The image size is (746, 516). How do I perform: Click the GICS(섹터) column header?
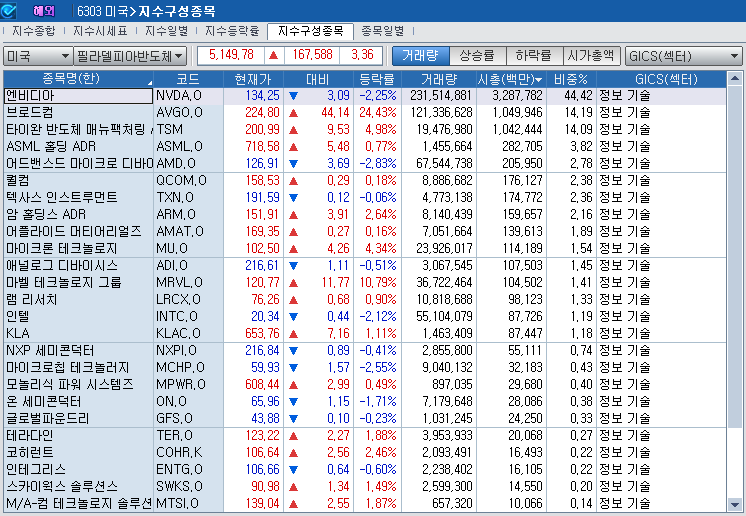coord(661,79)
